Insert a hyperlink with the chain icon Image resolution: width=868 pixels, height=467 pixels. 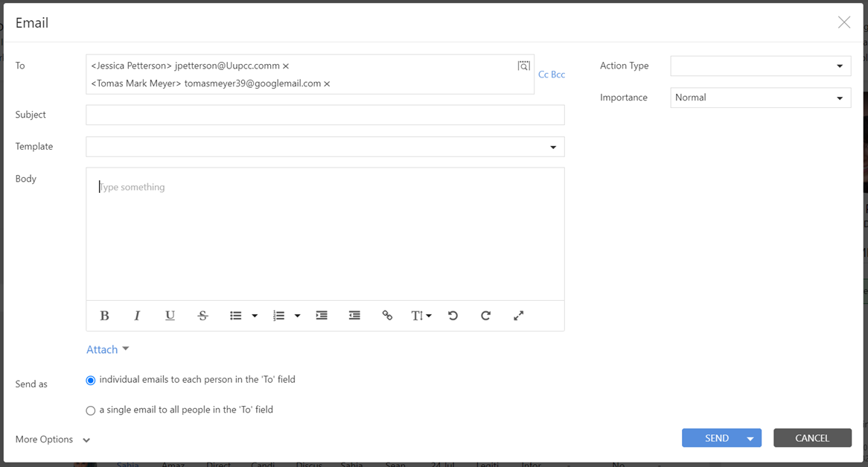pos(388,316)
